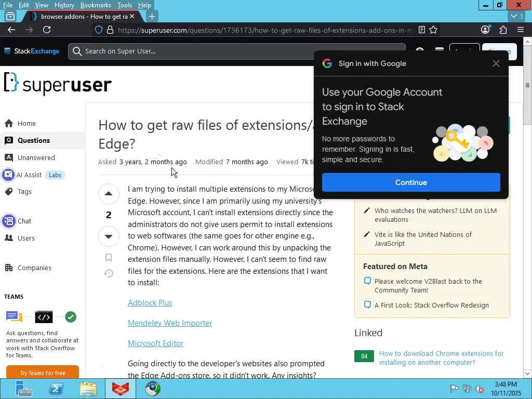
Task: Click the Chat bubble icon in sidebar
Action: (9, 221)
